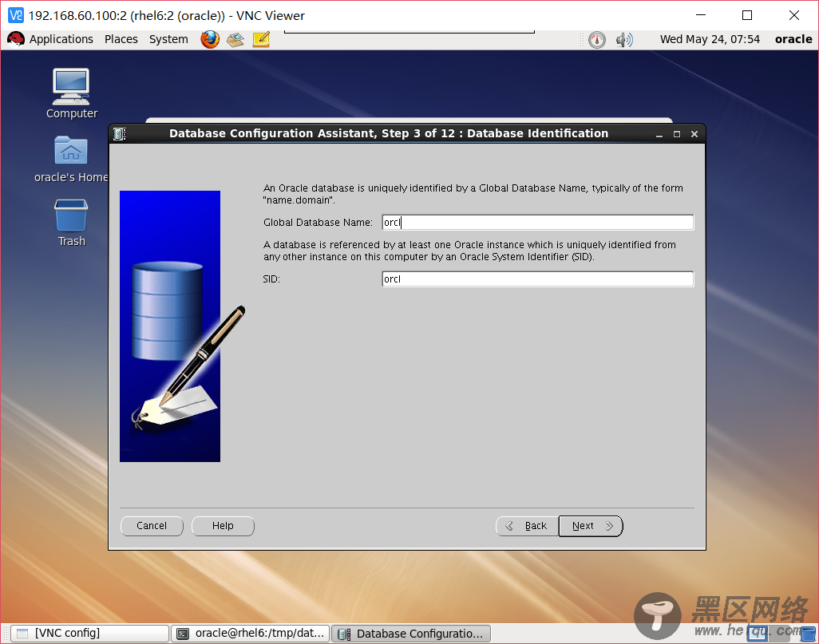
Task: Go Back to the previous step
Action: point(527,526)
